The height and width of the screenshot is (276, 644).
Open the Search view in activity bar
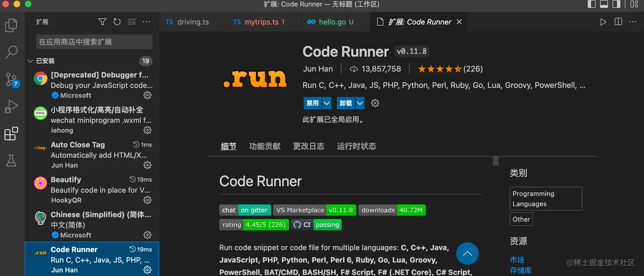click(11, 52)
